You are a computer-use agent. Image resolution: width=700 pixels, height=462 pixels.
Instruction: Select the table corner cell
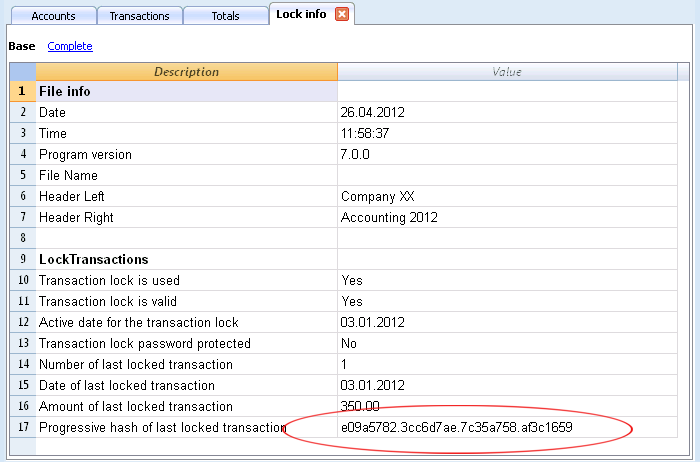[23, 72]
